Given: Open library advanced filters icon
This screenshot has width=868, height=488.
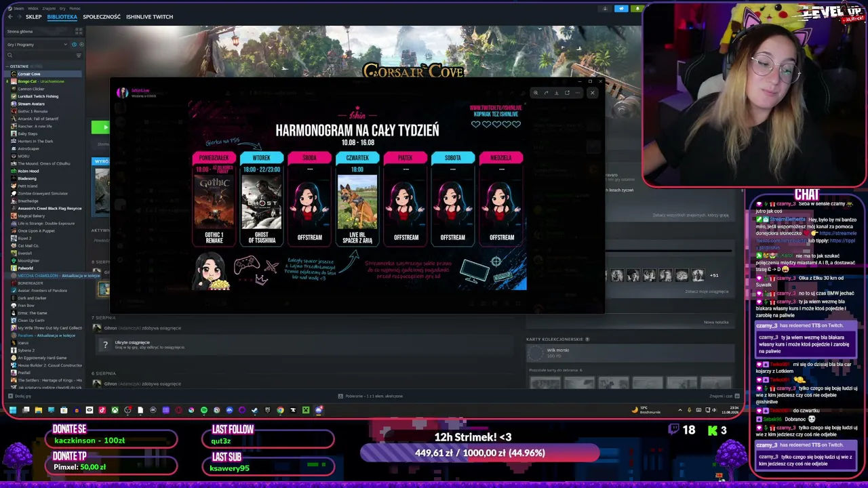Looking at the screenshot, I should coord(79,55).
